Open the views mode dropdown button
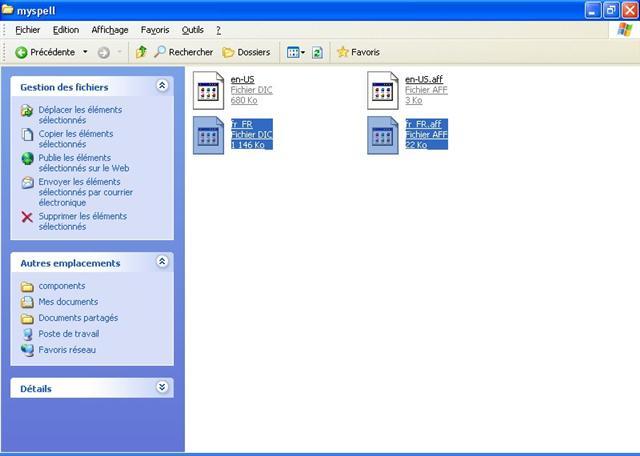The width and height of the screenshot is (640, 456). 296,52
